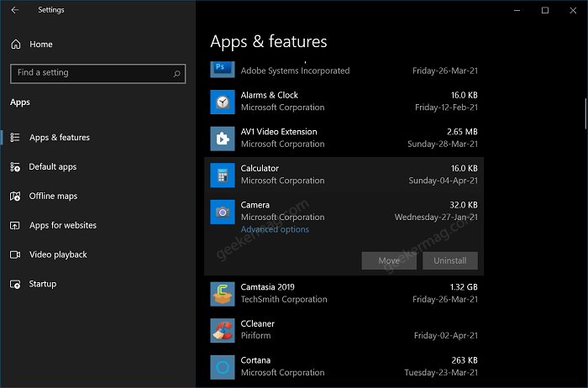
Task: Click the Startup sidebar icon
Action: [15, 284]
